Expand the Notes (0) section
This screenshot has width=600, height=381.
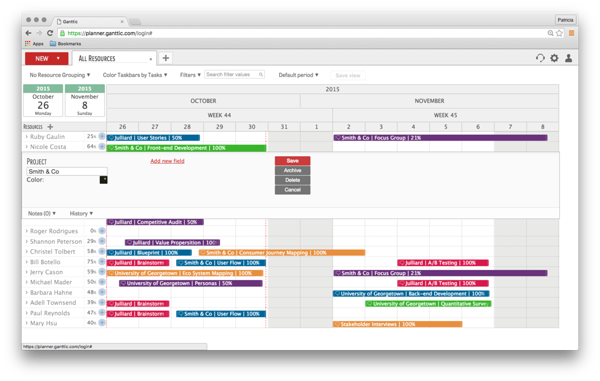[42, 213]
